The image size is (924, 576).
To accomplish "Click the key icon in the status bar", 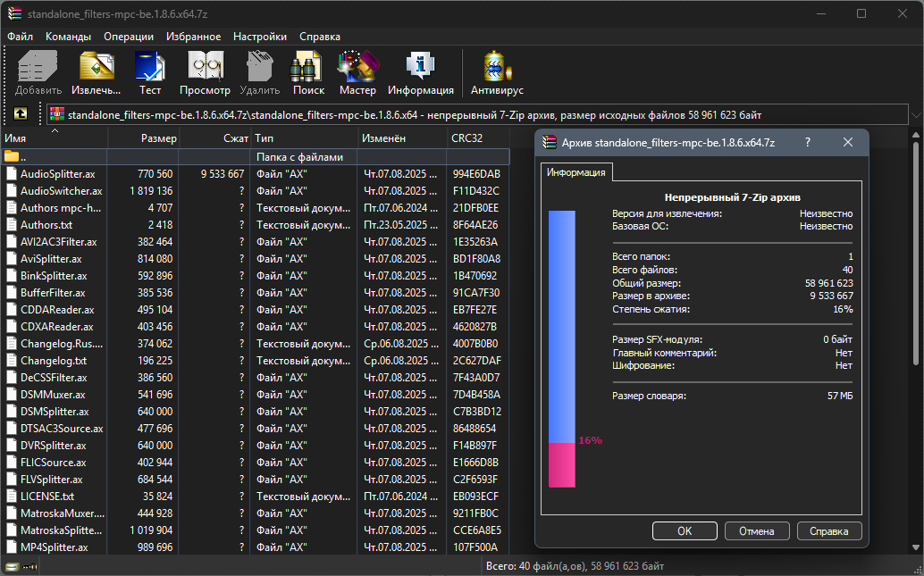I will click(29, 566).
